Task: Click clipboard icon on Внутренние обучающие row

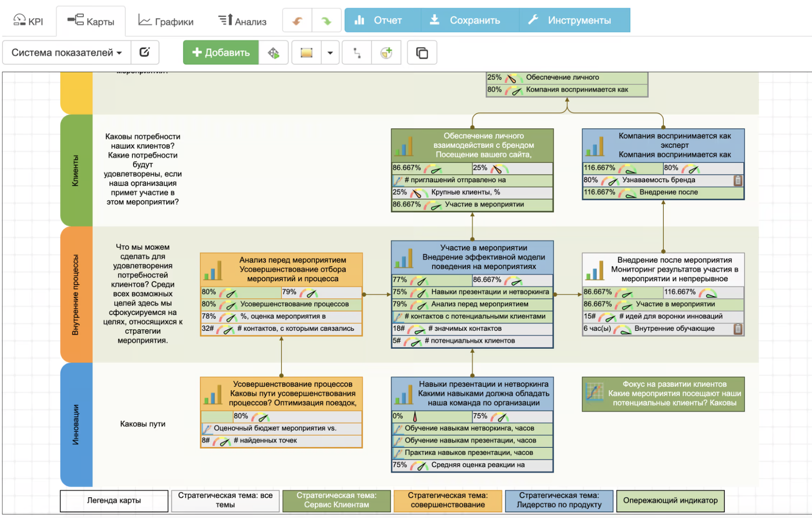Action: tap(738, 329)
